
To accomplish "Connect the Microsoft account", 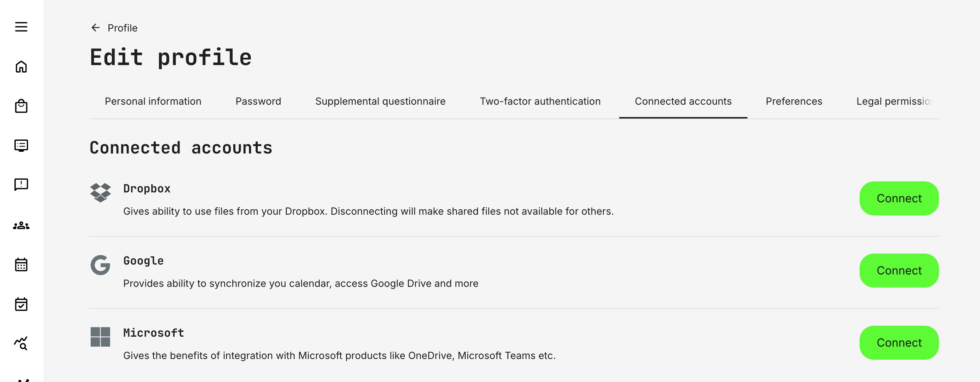I will point(899,342).
